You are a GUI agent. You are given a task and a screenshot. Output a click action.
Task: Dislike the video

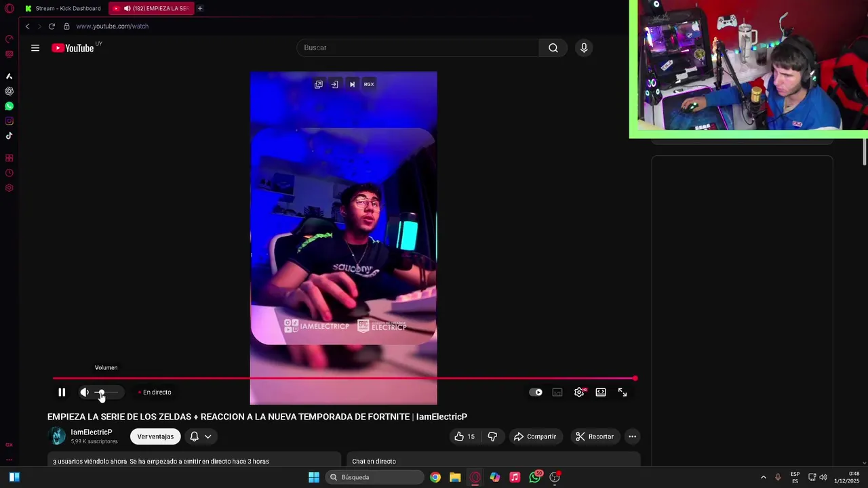pos(493,437)
